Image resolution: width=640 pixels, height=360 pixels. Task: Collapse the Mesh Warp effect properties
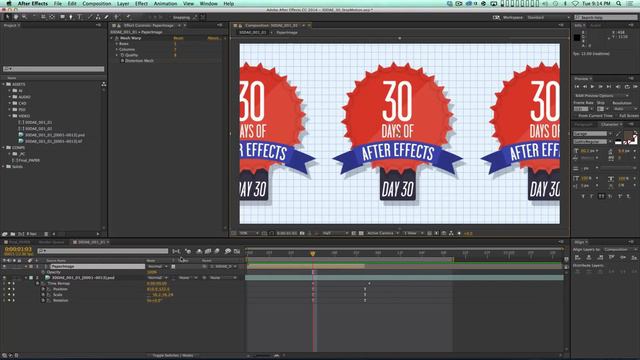pyautogui.click(x=112, y=38)
